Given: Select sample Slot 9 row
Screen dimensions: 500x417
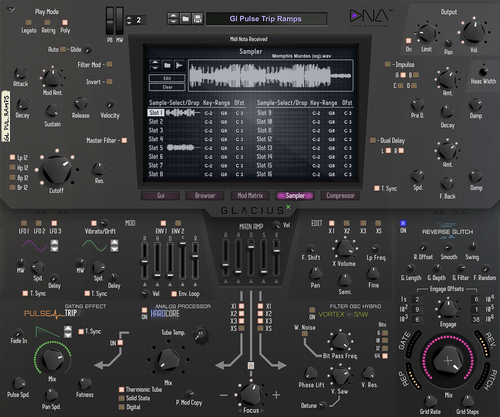Looking at the screenshot, I should pos(304,113).
